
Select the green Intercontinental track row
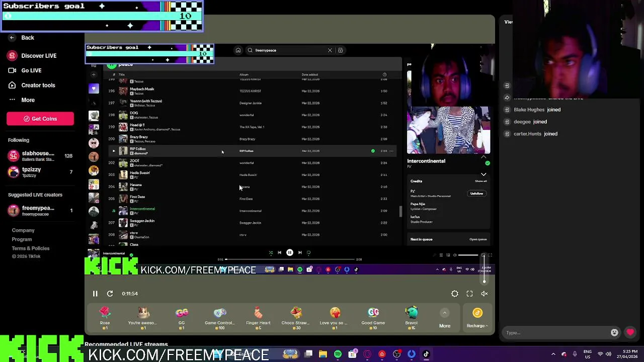[252, 211]
